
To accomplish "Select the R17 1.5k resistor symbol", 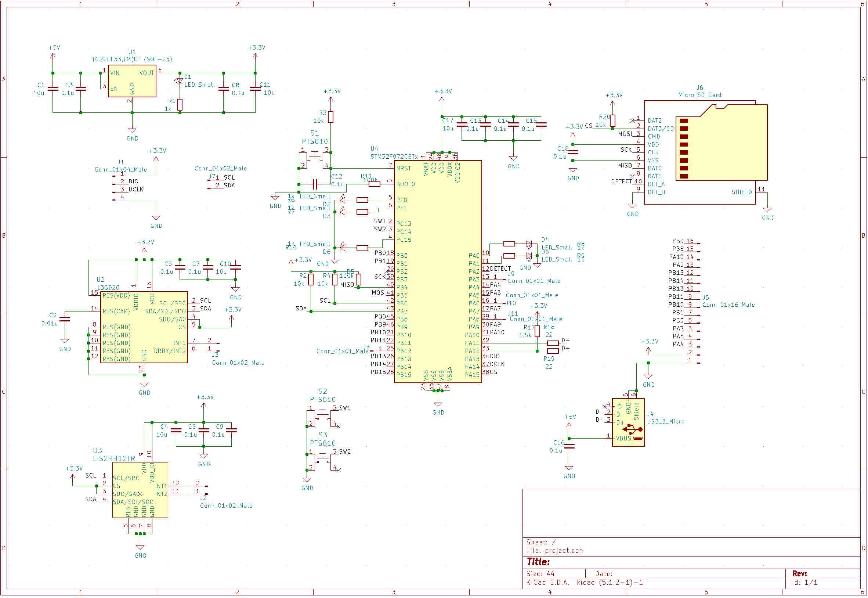I will [537, 331].
